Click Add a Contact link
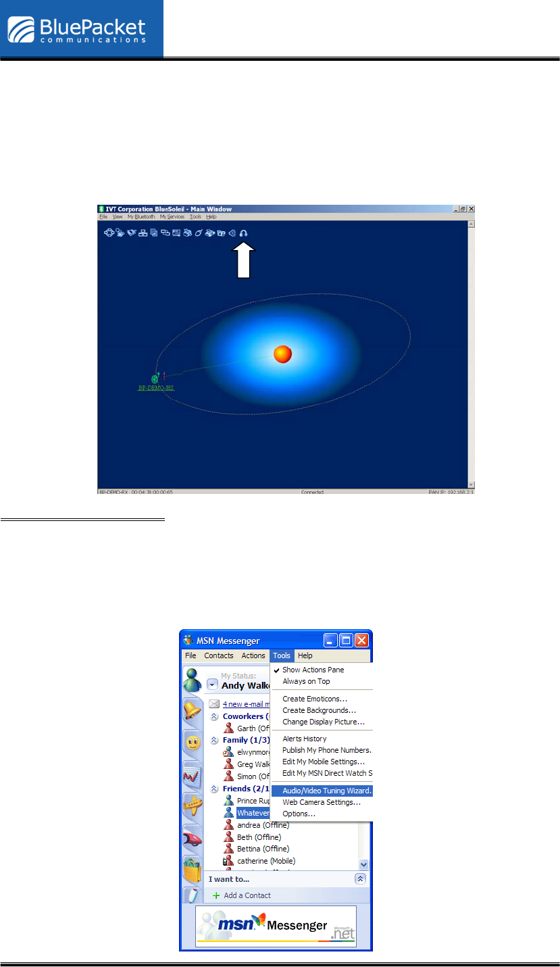This screenshot has height=967, width=560. (247, 895)
